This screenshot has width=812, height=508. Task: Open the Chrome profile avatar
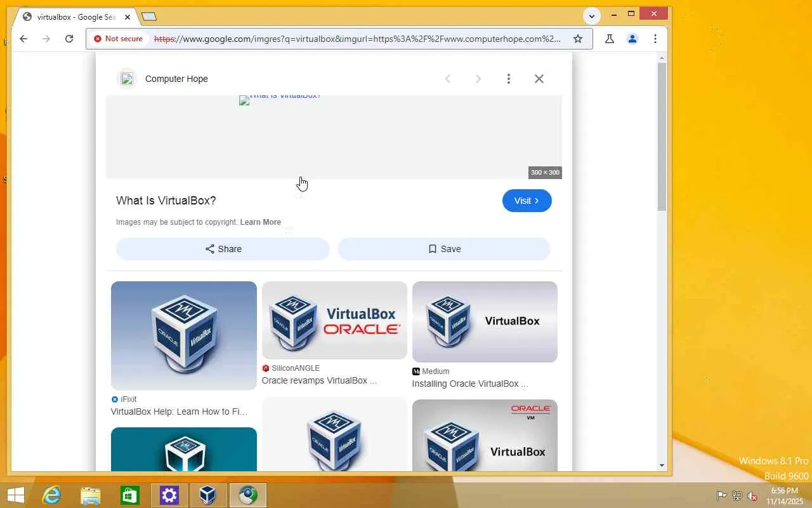click(632, 39)
